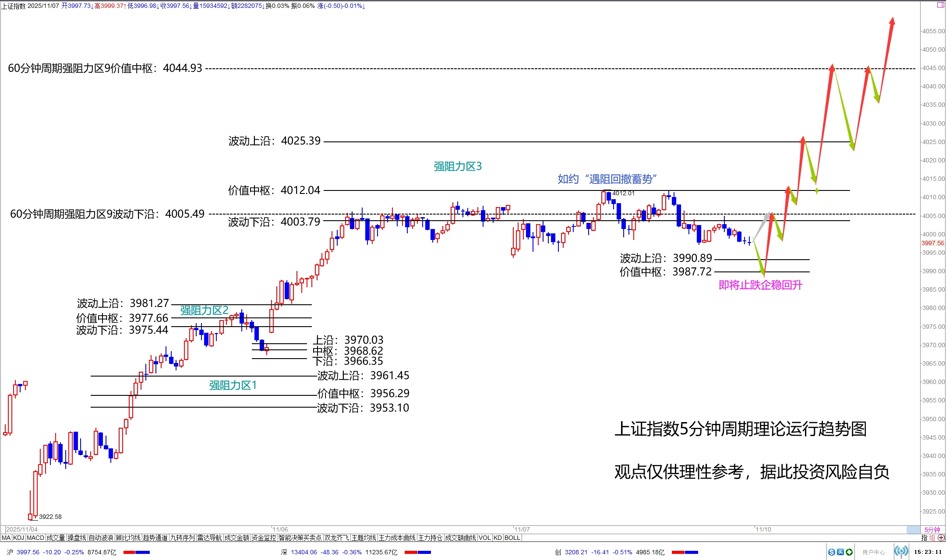Open the 九转序列 indicator tab
The image size is (946, 560).
pyautogui.click(x=182, y=538)
